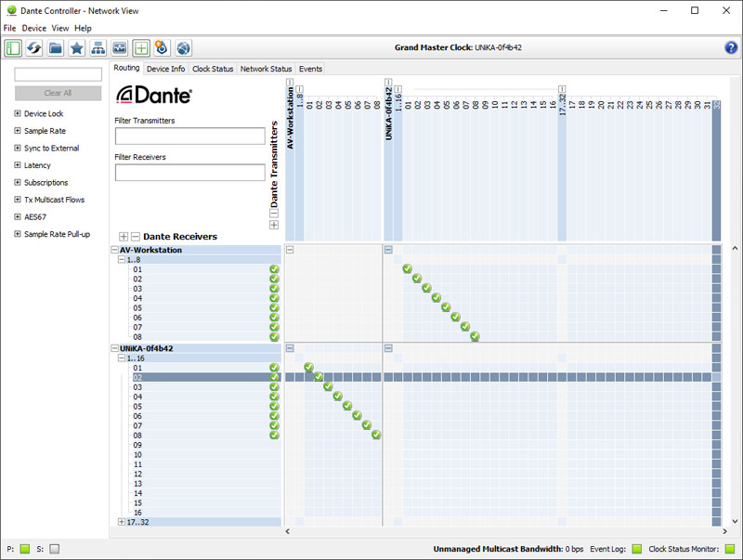This screenshot has width=743, height=560.
Task: Click the globe domain configuration icon
Action: [184, 47]
